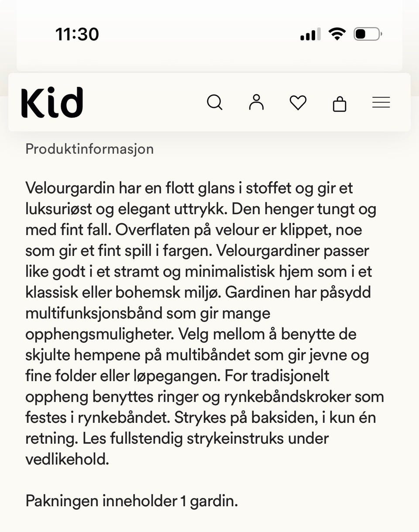Image resolution: width=419 pixels, height=532 pixels.
Task: Tap the 11:30 clock in the status bar
Action: (77, 34)
